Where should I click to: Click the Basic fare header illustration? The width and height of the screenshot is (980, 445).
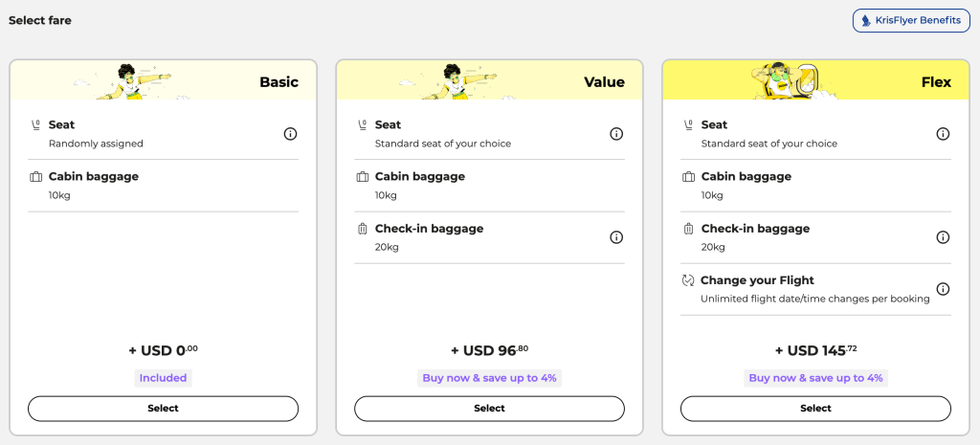[x=138, y=82]
